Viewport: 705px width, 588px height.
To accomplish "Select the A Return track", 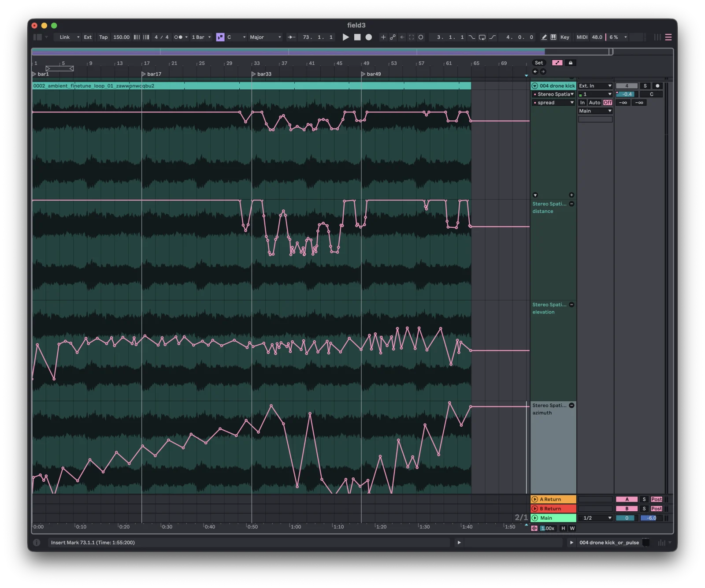I will pos(553,499).
